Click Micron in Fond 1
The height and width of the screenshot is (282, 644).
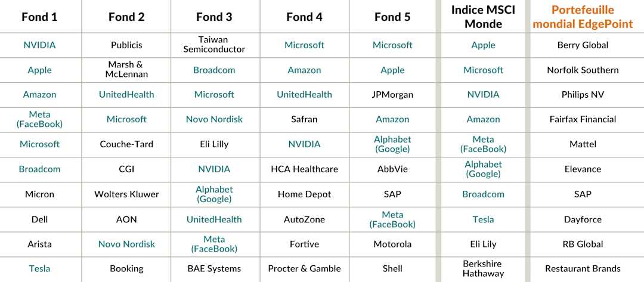pyautogui.click(x=39, y=194)
